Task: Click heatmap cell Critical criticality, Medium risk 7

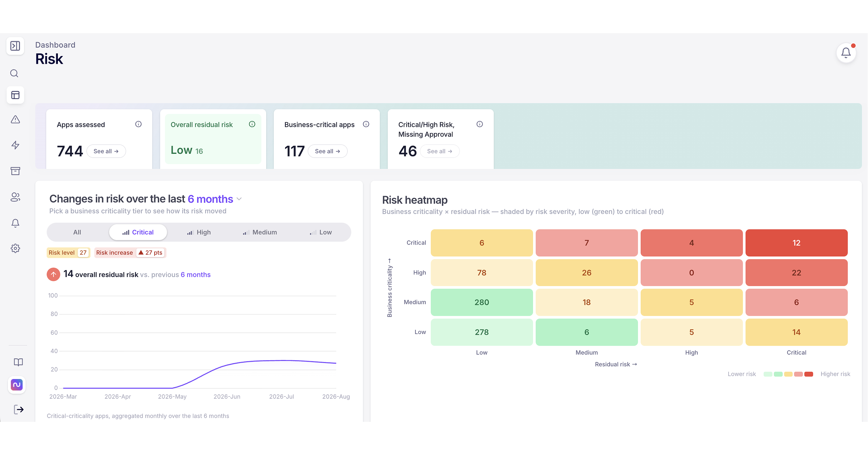Action: pos(587,243)
